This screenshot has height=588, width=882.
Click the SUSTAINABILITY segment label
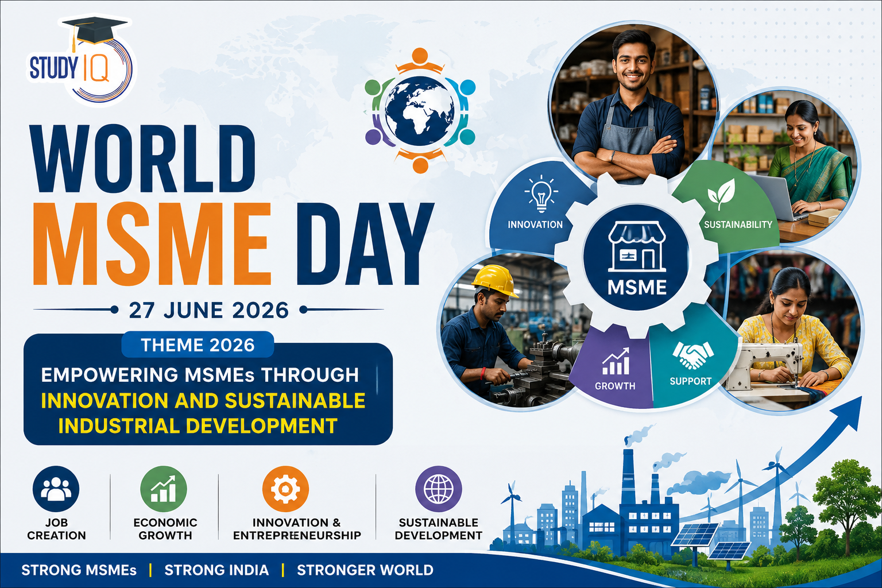tap(738, 225)
